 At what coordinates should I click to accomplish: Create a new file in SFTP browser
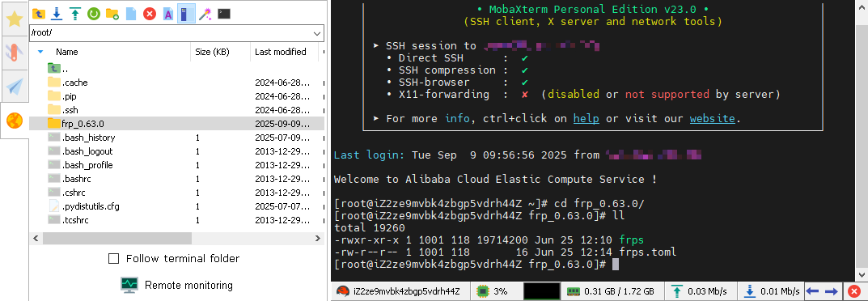pos(130,14)
